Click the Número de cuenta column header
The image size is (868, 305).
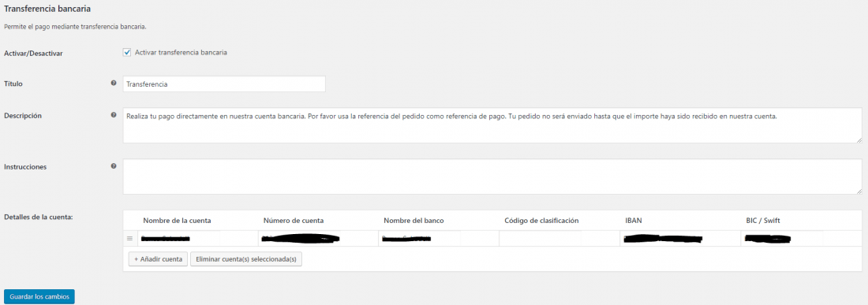tap(294, 221)
